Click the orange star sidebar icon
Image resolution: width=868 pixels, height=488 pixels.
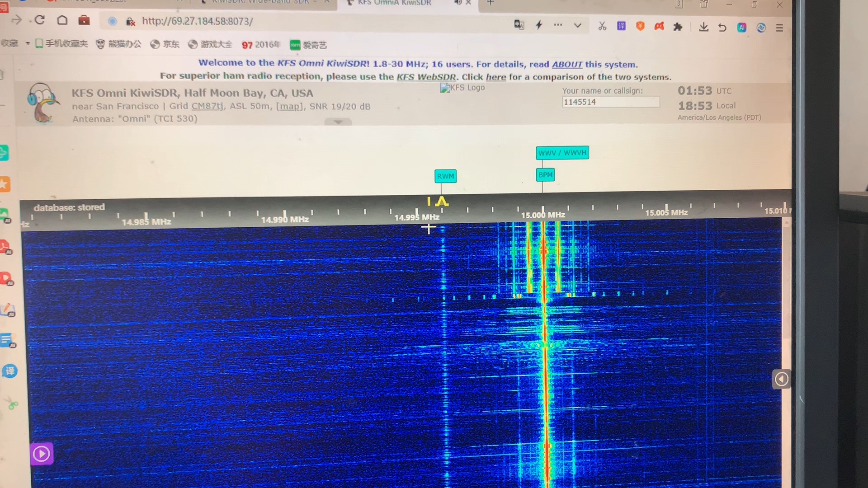5,184
